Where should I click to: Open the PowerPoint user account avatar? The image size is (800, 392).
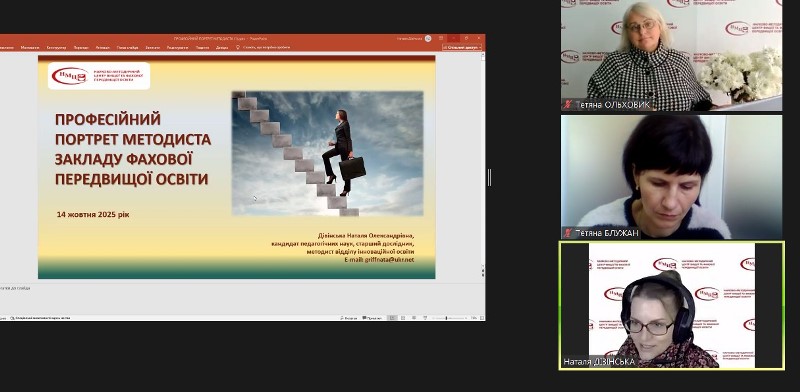click(x=428, y=38)
